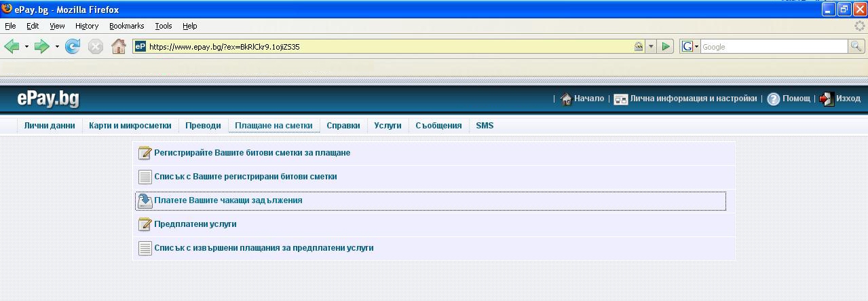Open the Help menu
The width and height of the screenshot is (868, 301).
click(190, 26)
